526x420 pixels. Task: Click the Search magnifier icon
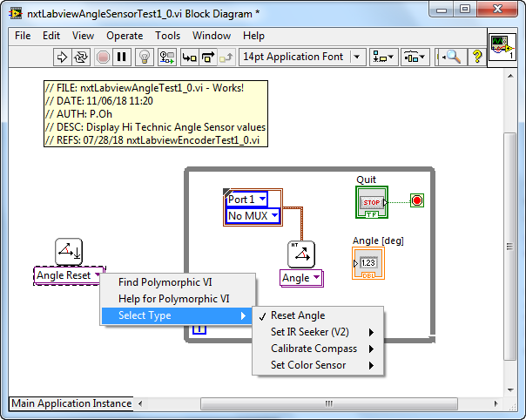451,57
